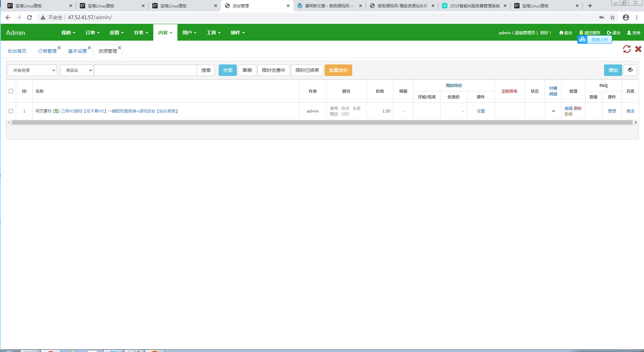
Task: Open the 商品名 search field dropdown
Action: point(77,70)
